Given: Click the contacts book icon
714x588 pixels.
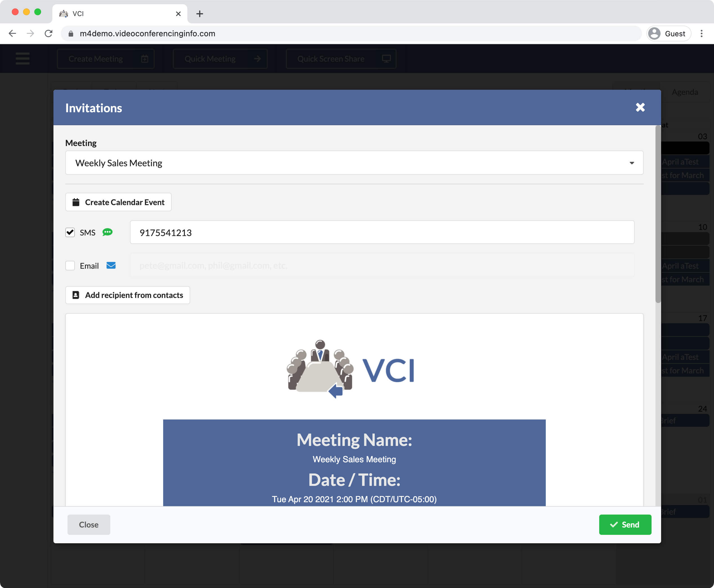Looking at the screenshot, I should pos(76,295).
